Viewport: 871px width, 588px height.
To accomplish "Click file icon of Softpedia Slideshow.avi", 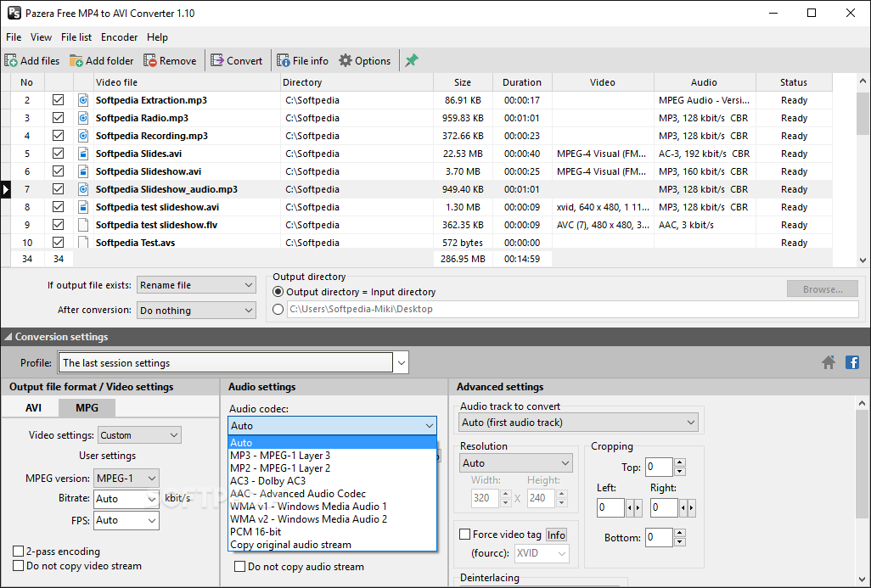I will (83, 171).
